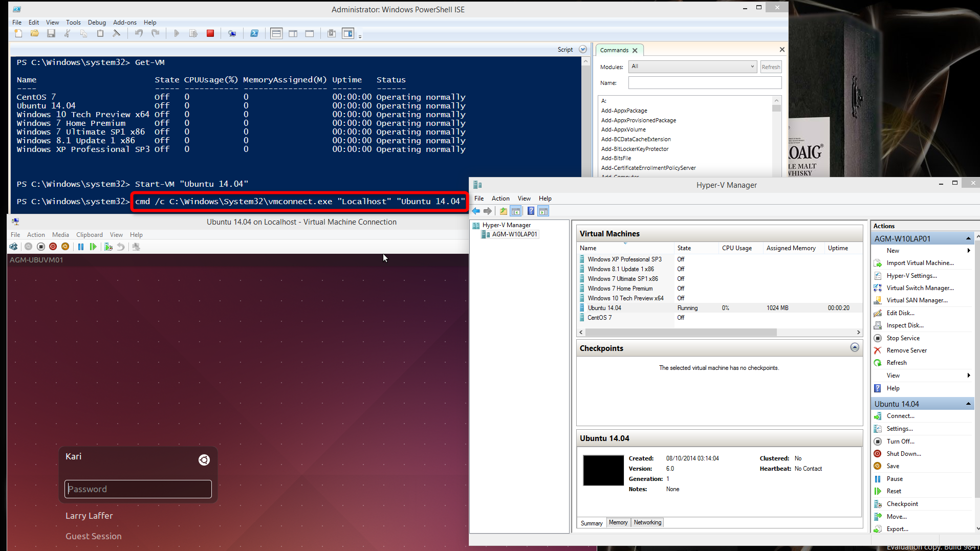Select Ubuntu 14.04 row in Virtual Machines list

click(719, 308)
